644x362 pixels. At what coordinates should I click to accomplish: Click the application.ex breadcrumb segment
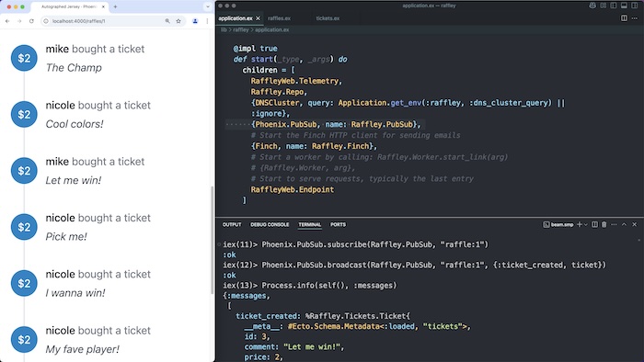pyautogui.click(x=272, y=29)
